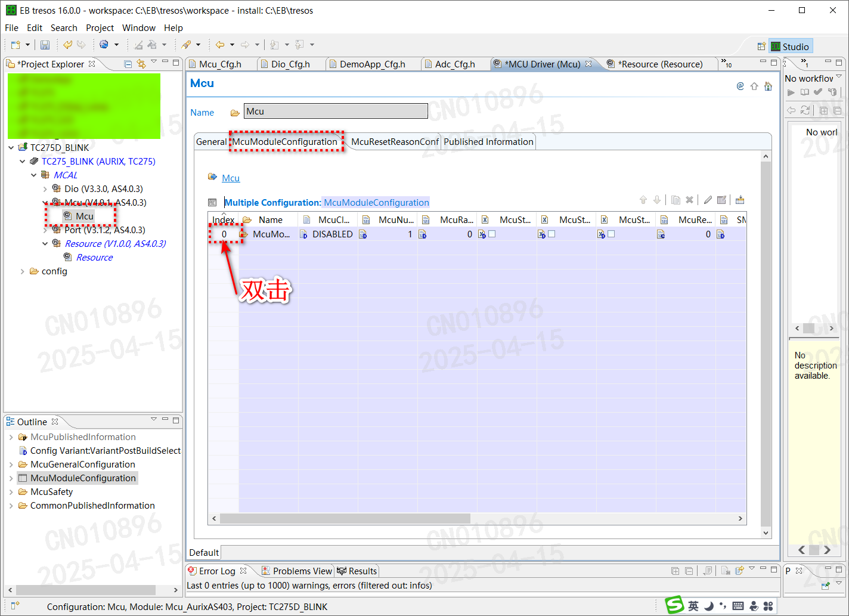Click the home icon in the Mcu editor header

[768, 86]
